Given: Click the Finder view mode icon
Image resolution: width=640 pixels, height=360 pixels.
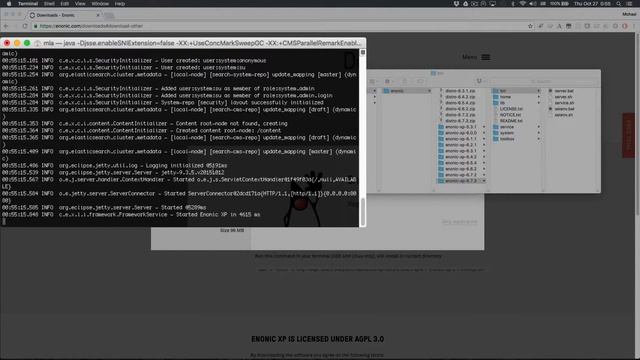Looking at the screenshot, I should [x=372, y=81].
